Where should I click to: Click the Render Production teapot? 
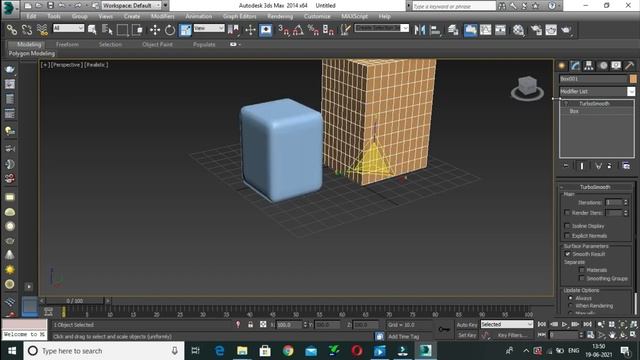(x=566, y=30)
